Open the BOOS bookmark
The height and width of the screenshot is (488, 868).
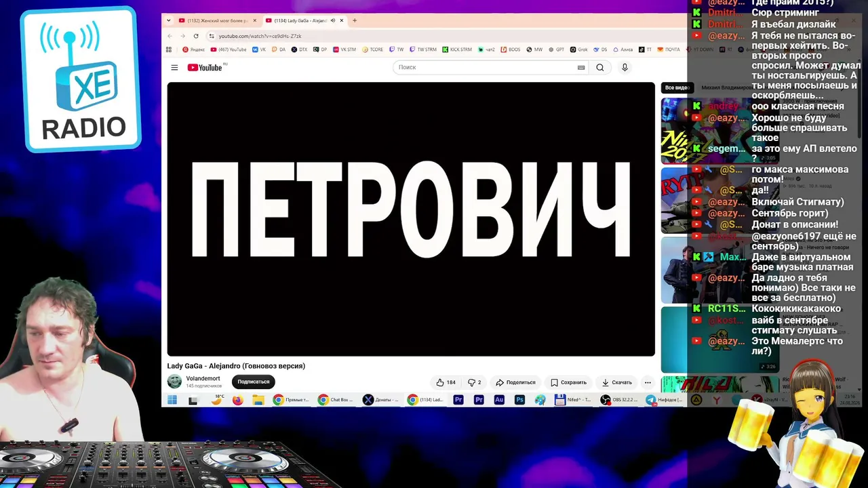pos(511,49)
